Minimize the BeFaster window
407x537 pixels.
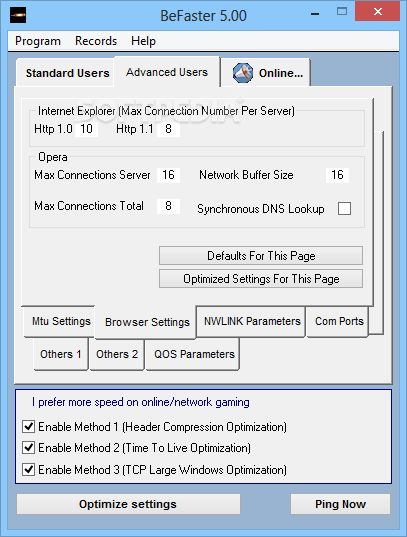[x=315, y=14]
